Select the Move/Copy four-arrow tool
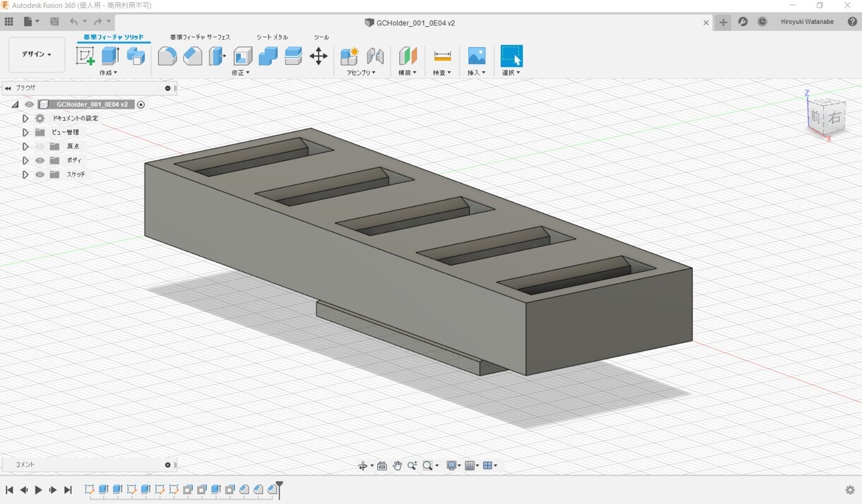Screen dimensions: 862x504 (x=319, y=56)
